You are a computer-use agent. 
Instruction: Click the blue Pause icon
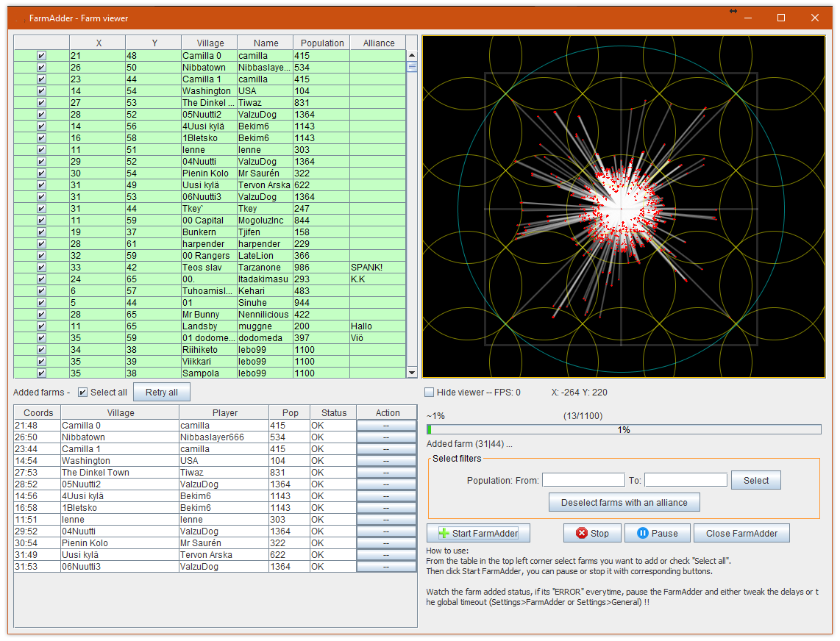642,534
